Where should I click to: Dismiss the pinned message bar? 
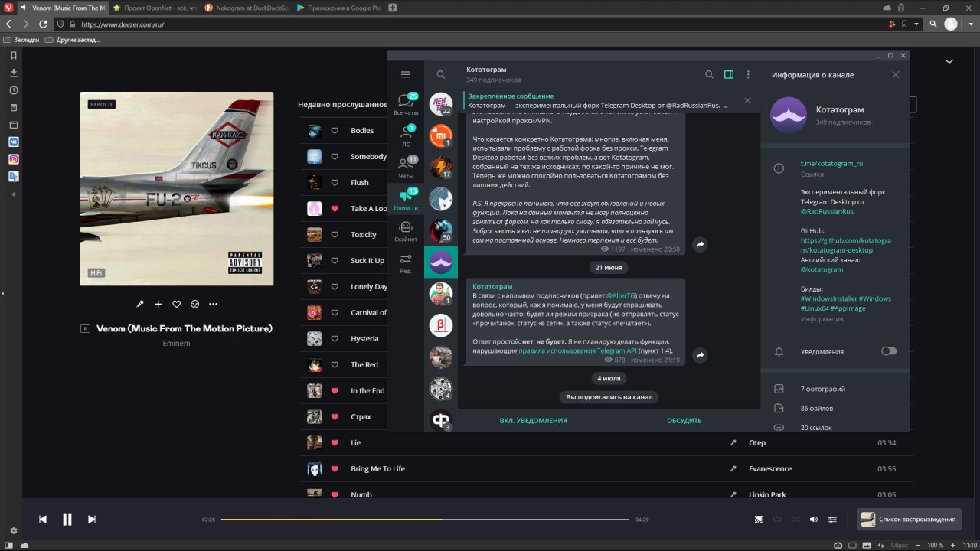pyautogui.click(x=748, y=100)
